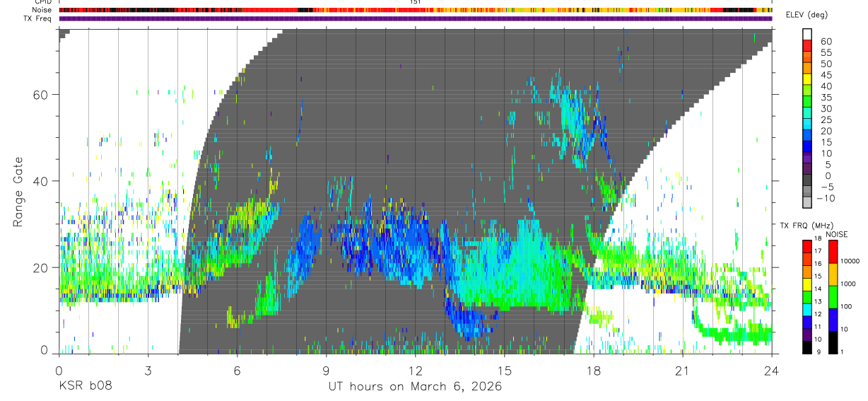Click the amber swatch in the NOISE bar
The width and height of the screenshot is (868, 401).
[x=834, y=274]
